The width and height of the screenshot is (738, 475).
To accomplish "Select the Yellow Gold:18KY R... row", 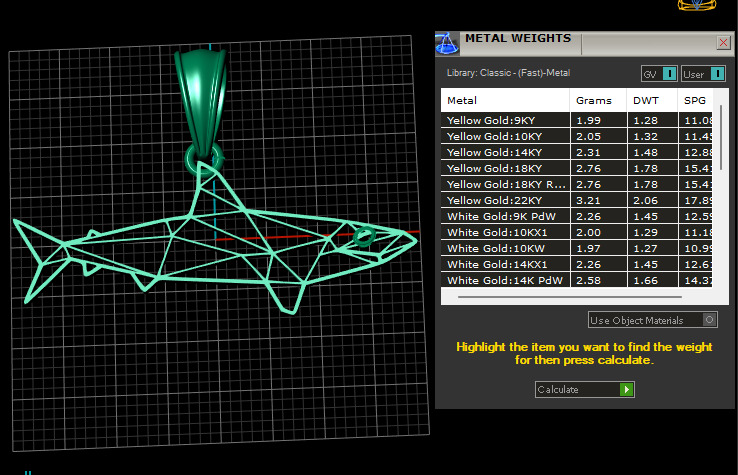I will coord(577,184).
